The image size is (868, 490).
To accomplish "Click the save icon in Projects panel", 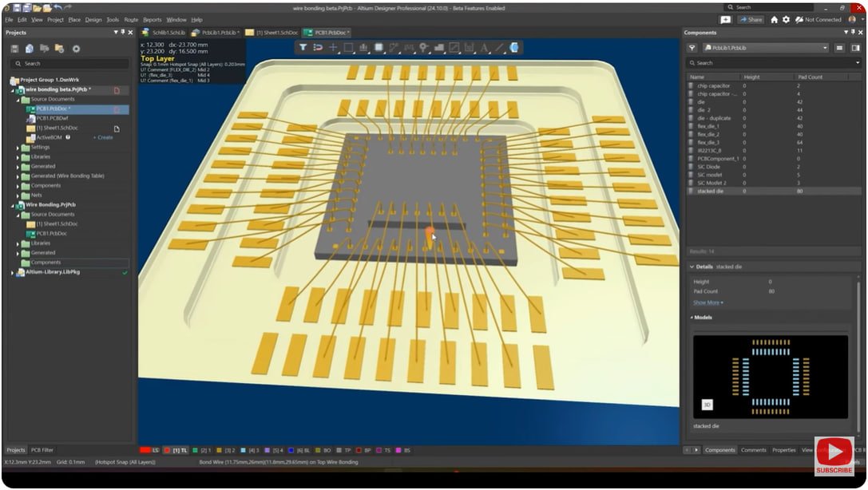I will pyautogui.click(x=15, y=49).
